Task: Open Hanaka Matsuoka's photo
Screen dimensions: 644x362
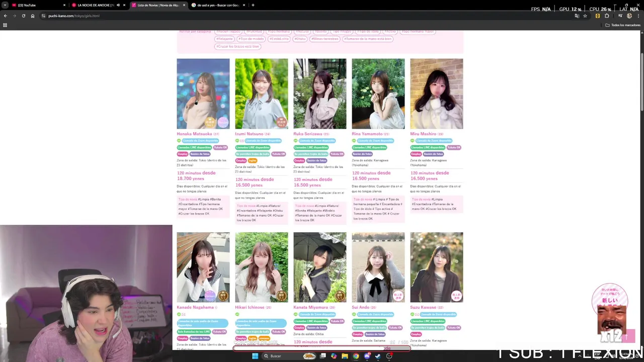Action: pyautogui.click(x=203, y=94)
